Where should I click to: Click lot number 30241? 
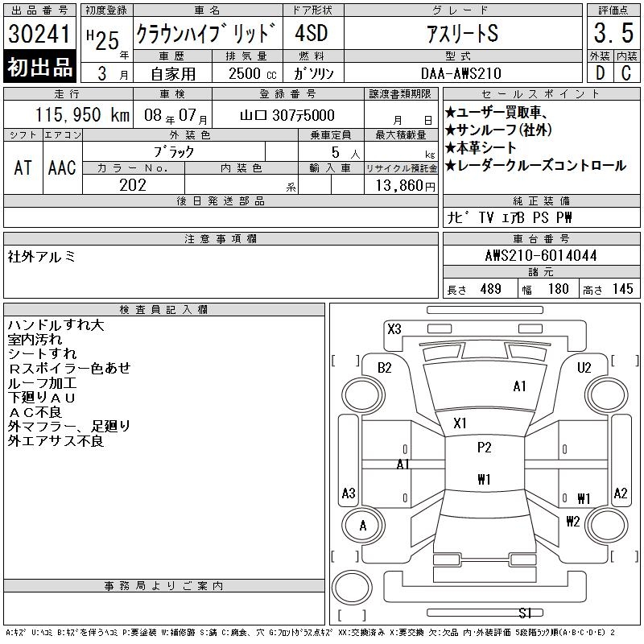[x=39, y=34]
